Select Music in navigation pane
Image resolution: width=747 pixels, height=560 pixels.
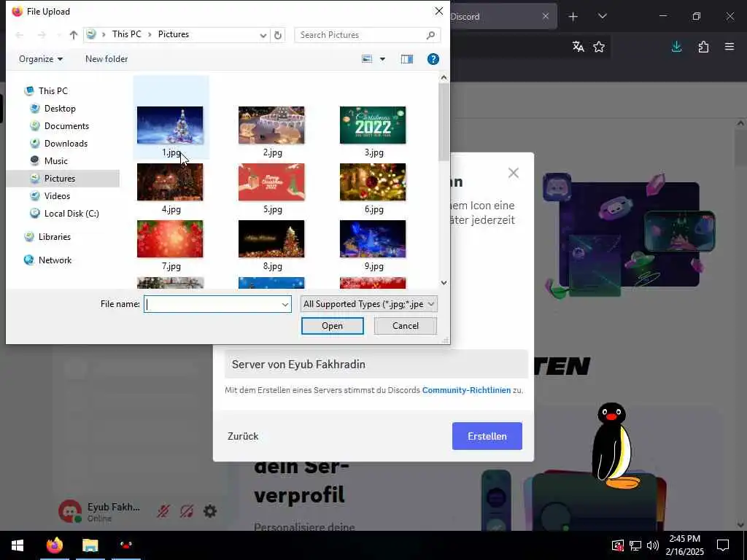[x=55, y=161]
